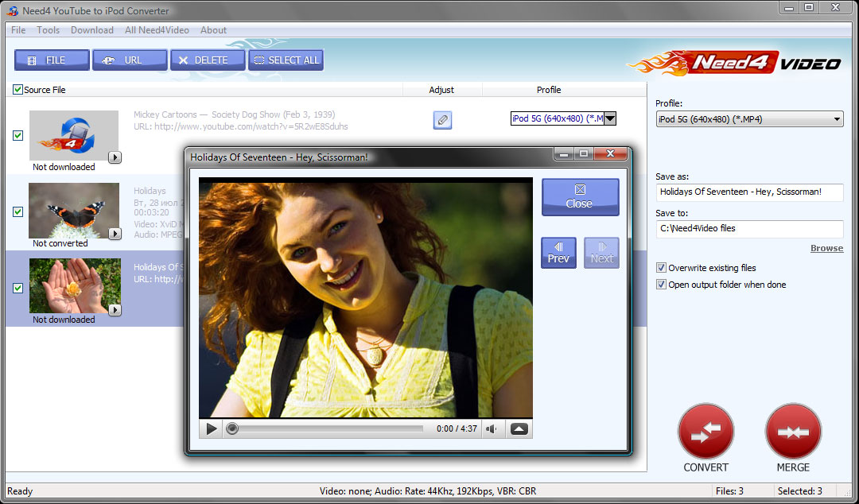Viewport: 859px width, 504px height.
Task: Minimize the Holidays Of Seventeen preview window
Action: coord(565,154)
